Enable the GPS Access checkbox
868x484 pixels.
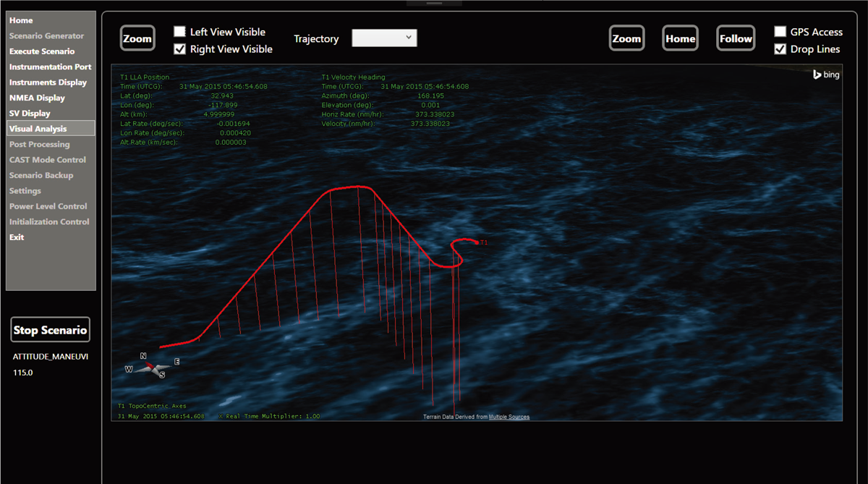pos(780,32)
